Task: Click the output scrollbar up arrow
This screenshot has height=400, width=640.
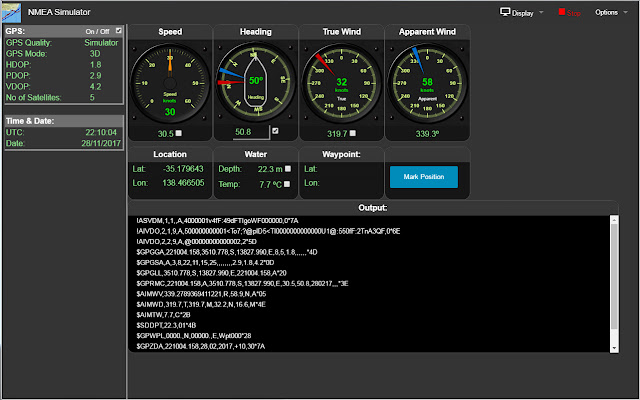Action: click(x=614, y=220)
